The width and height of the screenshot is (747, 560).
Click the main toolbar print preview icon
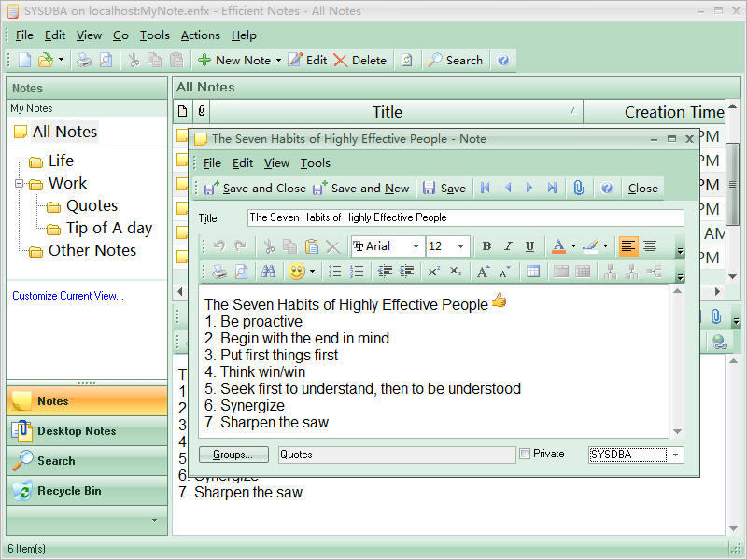[x=106, y=60]
